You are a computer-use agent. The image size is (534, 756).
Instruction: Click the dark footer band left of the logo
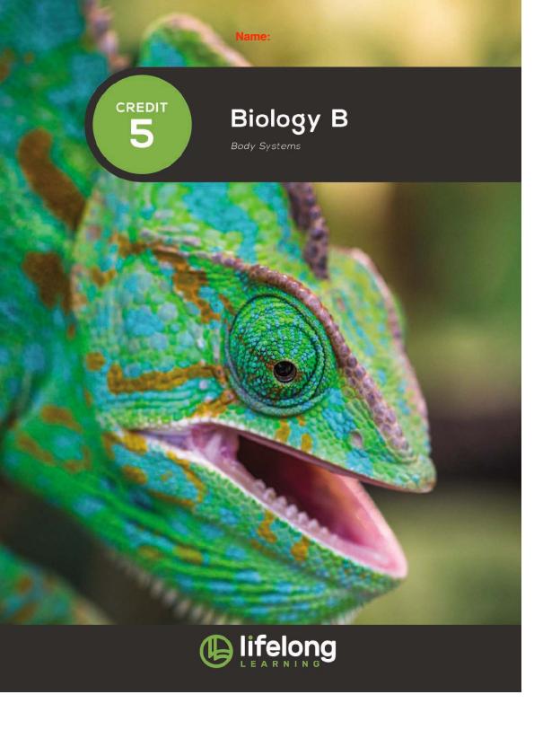(x=96, y=658)
